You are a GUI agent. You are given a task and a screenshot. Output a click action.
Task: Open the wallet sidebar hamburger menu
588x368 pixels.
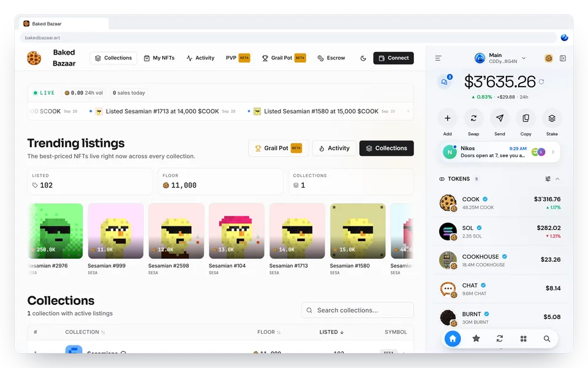point(438,58)
